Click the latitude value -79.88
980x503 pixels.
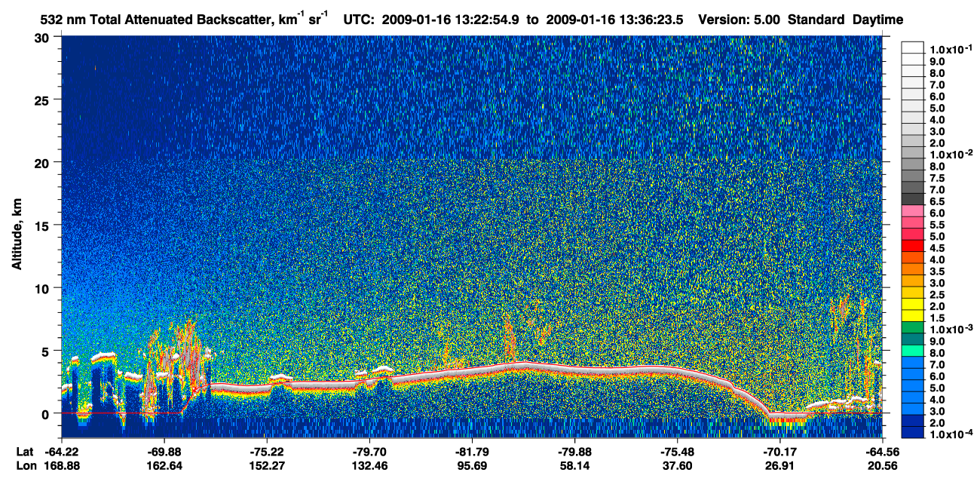click(574, 452)
